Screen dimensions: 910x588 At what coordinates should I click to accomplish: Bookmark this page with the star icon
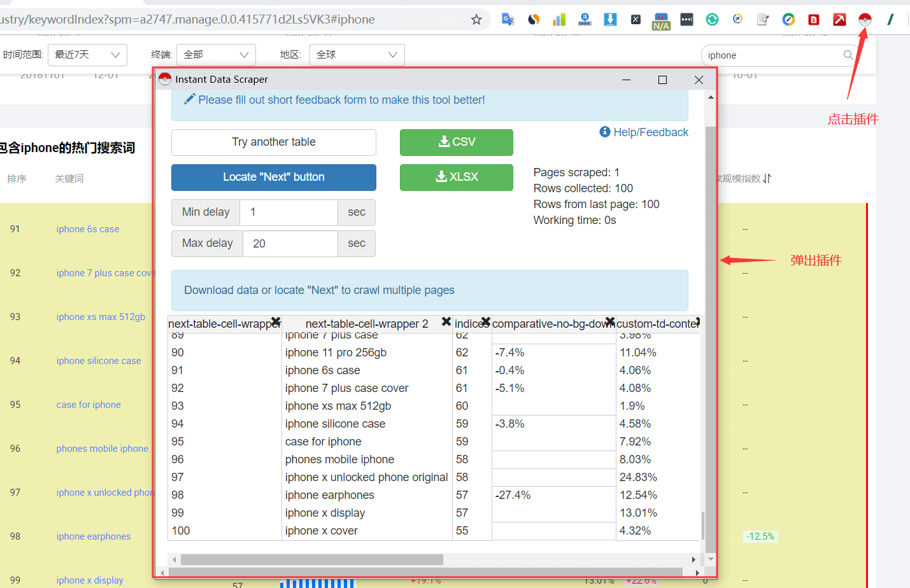click(476, 20)
